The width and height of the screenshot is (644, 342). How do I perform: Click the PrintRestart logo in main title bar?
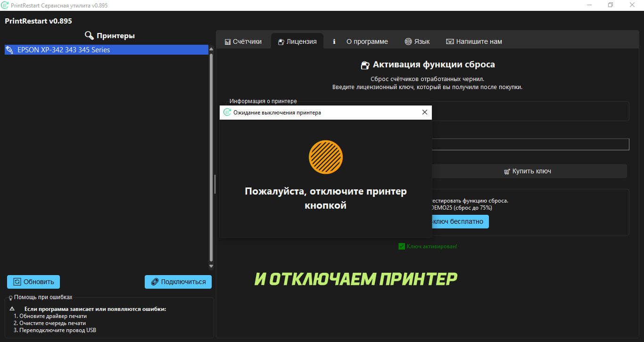(5, 5)
